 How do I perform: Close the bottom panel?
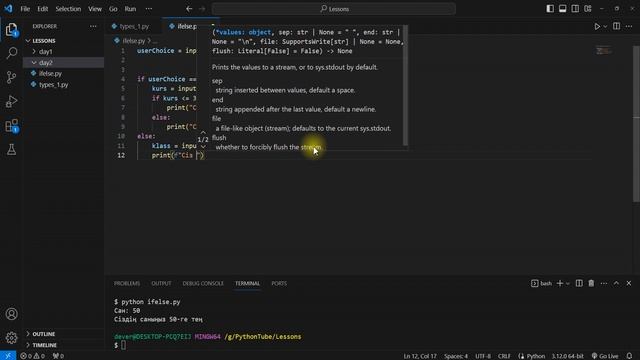(629, 283)
